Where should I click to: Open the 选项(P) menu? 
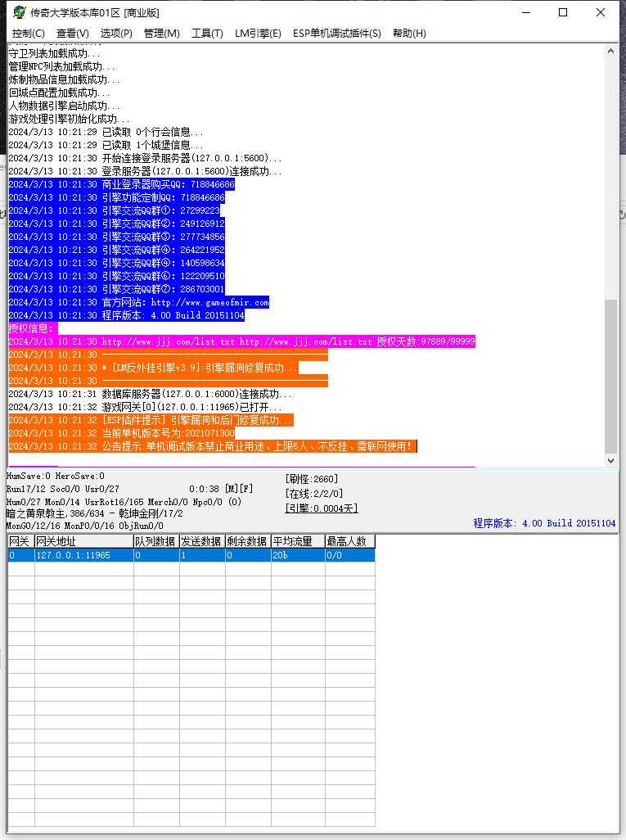point(116,34)
